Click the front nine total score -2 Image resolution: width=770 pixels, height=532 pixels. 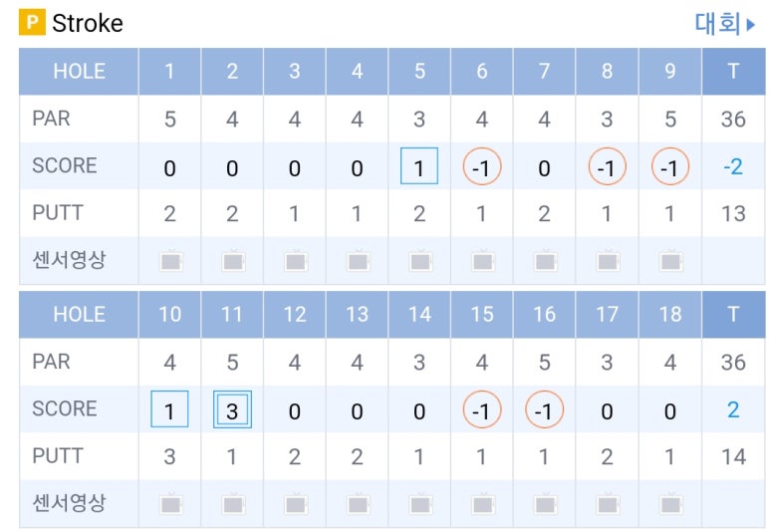click(733, 167)
